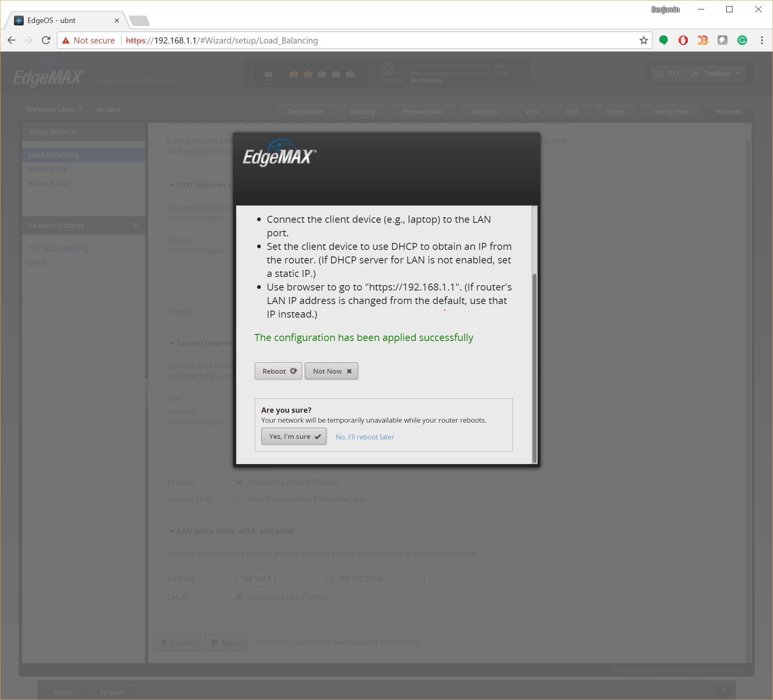Switch to Routing tab

click(363, 112)
